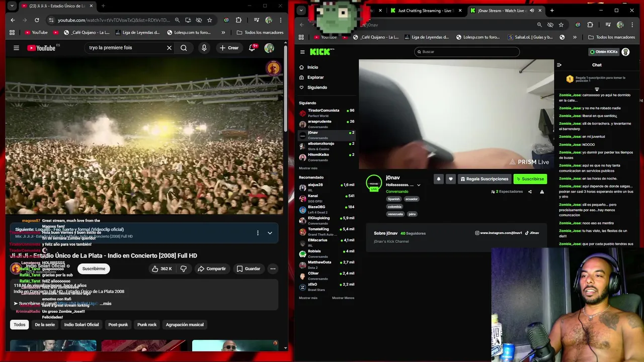Click the Kick logo

tap(321, 51)
